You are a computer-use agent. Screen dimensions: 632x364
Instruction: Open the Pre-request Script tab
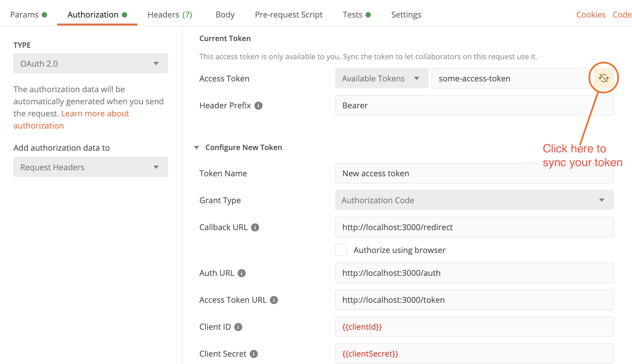pos(289,15)
